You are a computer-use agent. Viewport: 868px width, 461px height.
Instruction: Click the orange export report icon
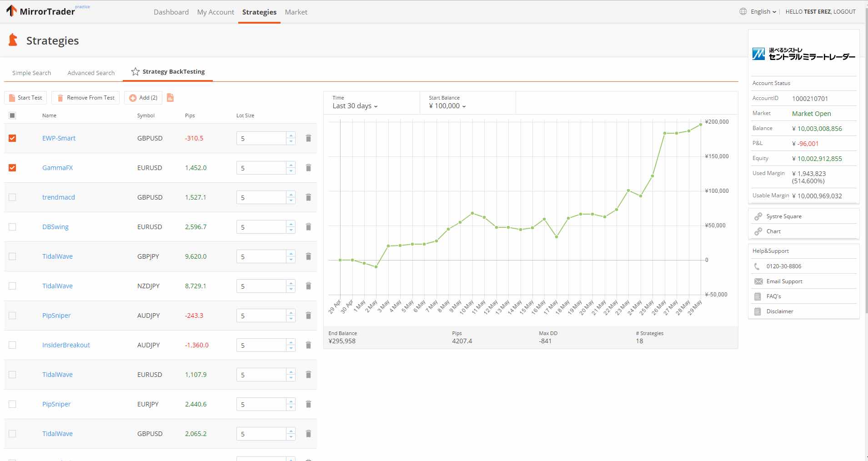(x=171, y=98)
